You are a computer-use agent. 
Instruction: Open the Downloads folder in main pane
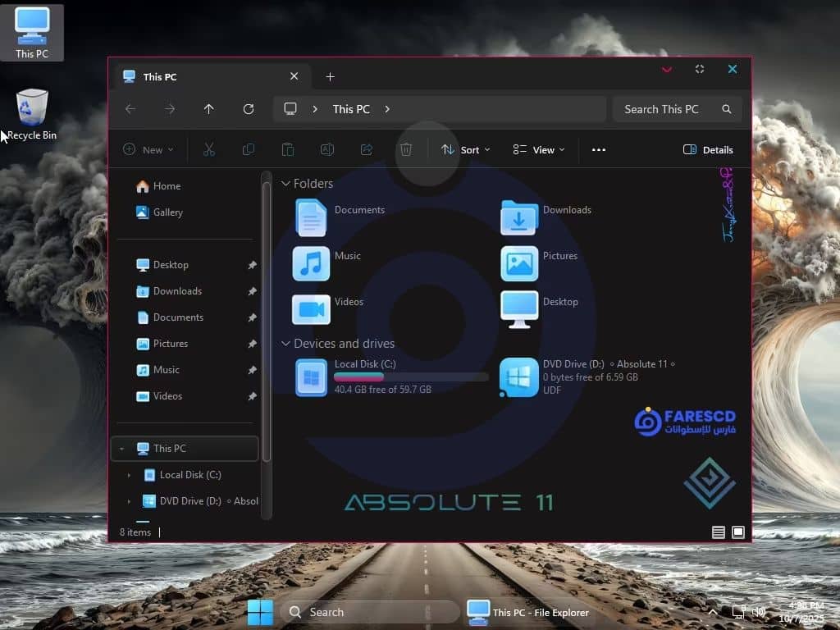(519, 217)
